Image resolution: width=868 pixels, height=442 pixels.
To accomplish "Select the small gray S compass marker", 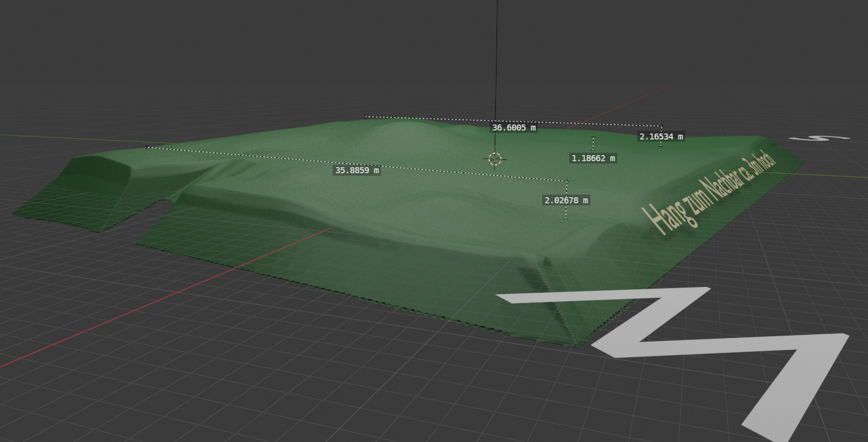I will (820, 138).
